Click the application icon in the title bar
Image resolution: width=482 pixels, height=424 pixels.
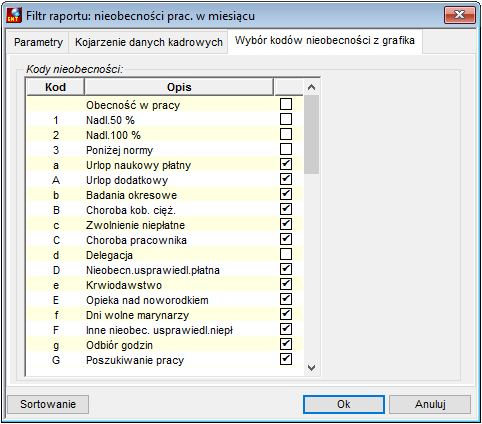tap(14, 15)
